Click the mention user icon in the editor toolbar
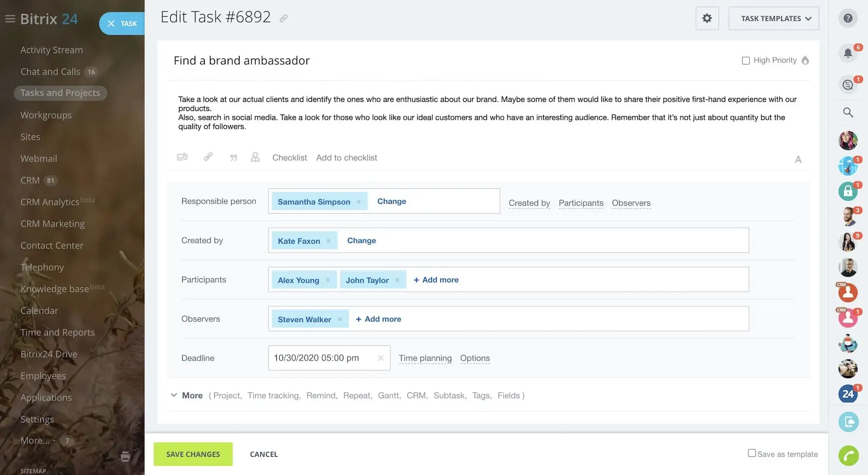This screenshot has width=868, height=475. tap(255, 157)
